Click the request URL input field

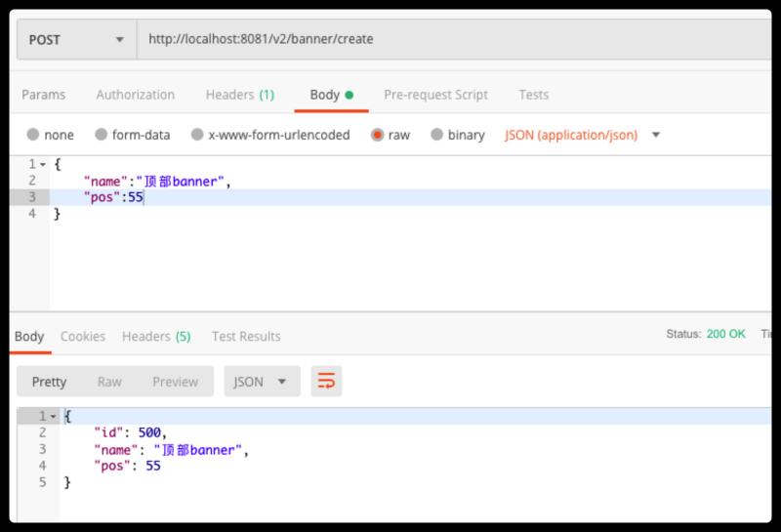pyautogui.click(x=449, y=40)
